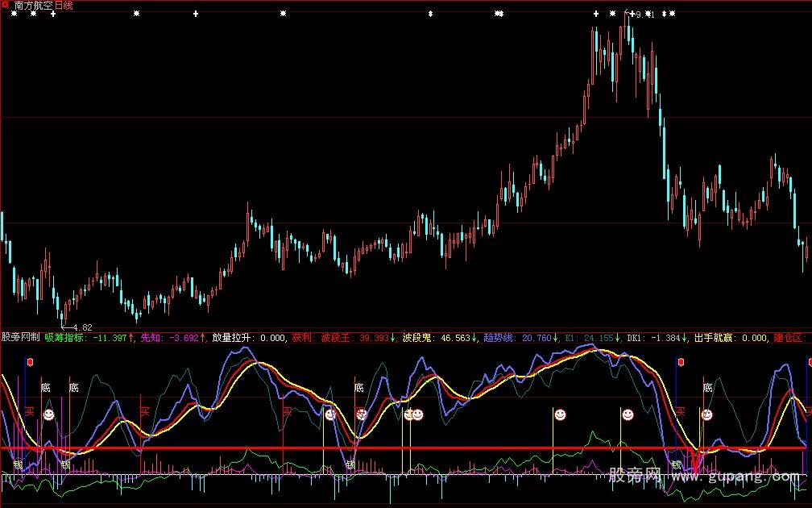The height and width of the screenshot is (508, 812).
Task: Click the rightmost 钱 money marker
Action: click(677, 465)
